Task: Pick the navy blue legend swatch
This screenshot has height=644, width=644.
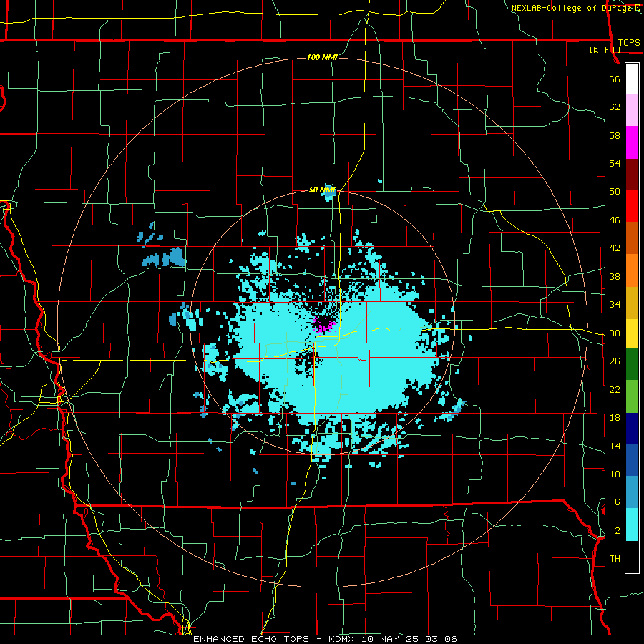Action: click(632, 429)
